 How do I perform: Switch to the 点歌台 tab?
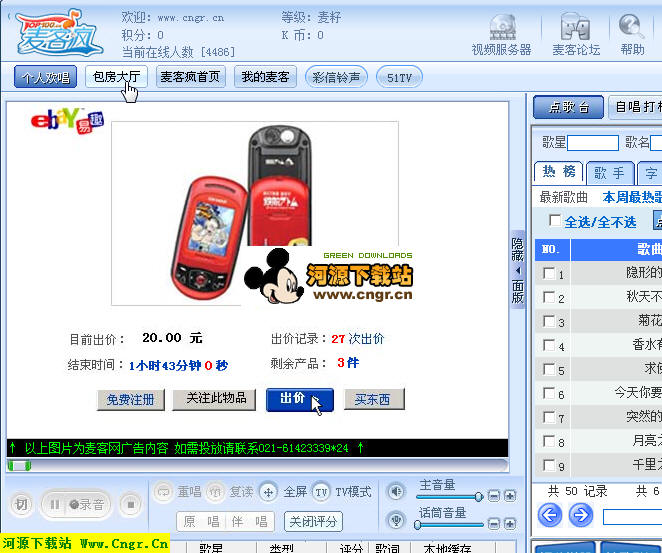(x=568, y=107)
